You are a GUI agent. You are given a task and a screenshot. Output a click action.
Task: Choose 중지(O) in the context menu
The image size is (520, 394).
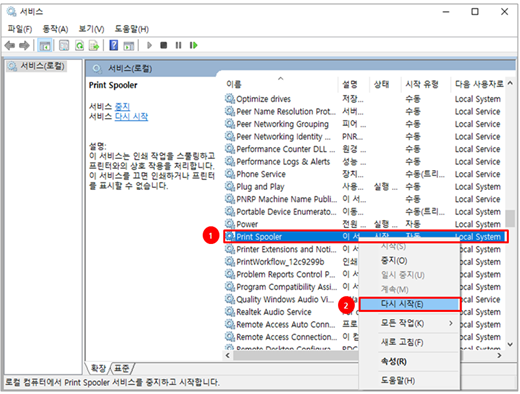409,261
